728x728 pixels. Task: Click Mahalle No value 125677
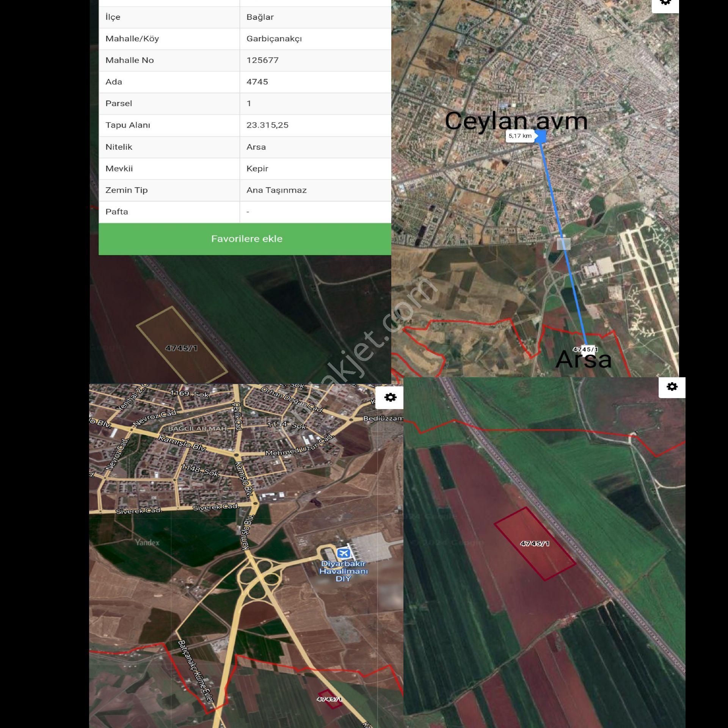262,60
